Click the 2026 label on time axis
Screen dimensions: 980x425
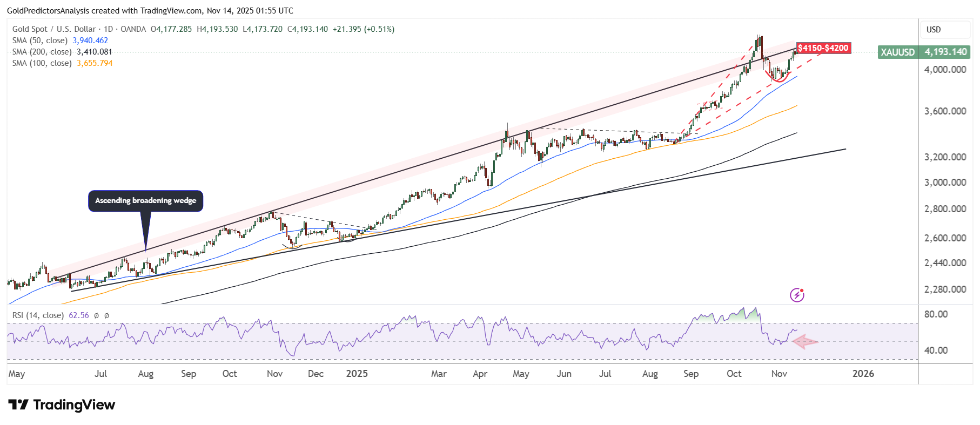pyautogui.click(x=863, y=374)
